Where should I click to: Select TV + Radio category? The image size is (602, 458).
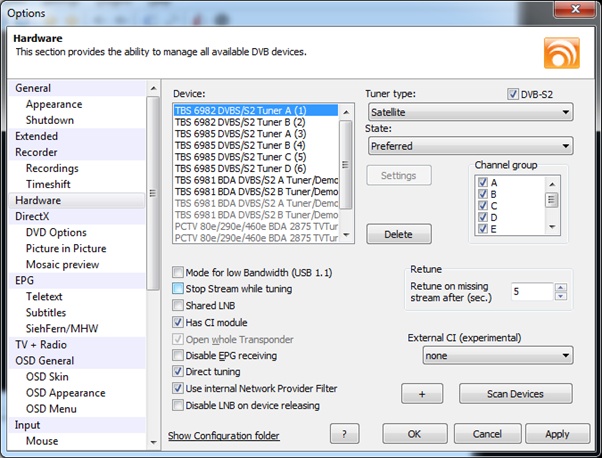tap(77, 345)
